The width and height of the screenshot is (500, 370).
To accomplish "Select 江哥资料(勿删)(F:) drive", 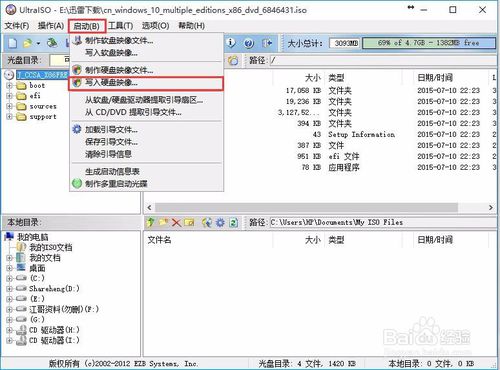I will click(64, 309).
